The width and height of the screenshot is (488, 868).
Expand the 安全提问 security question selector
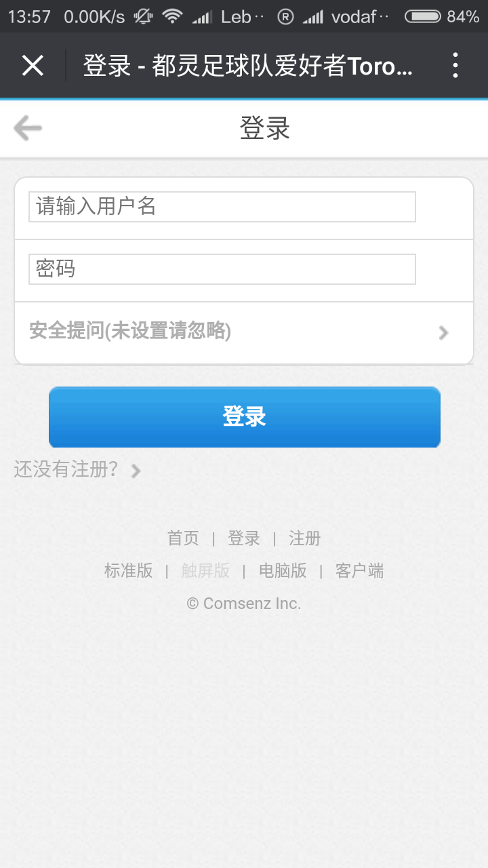[x=244, y=332]
